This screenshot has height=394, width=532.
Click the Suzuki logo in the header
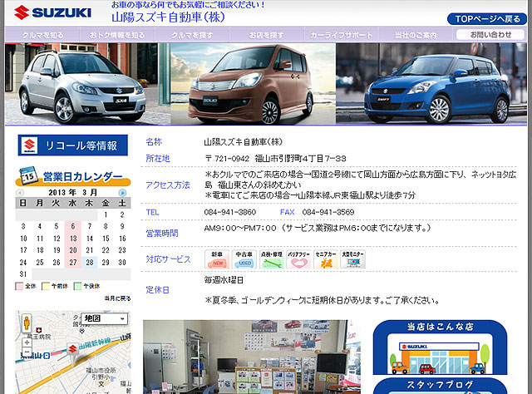coord(52,12)
